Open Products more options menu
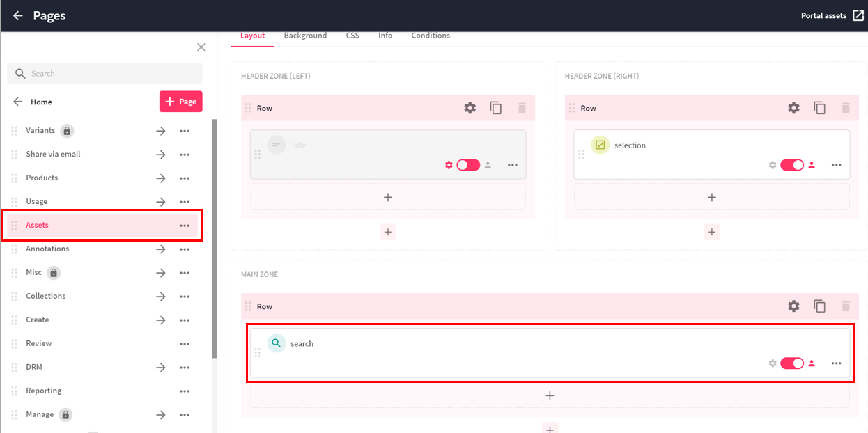868x433 pixels. tap(185, 178)
